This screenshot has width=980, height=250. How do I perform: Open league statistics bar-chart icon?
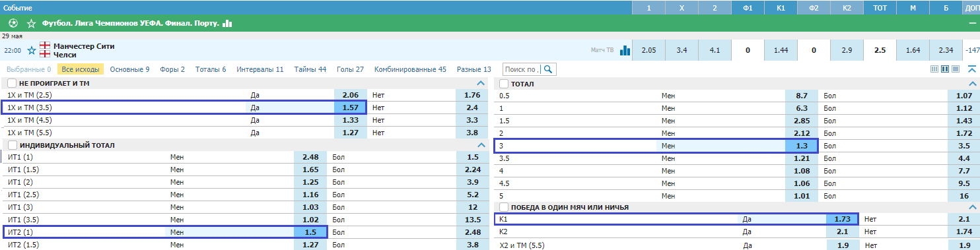coord(228,23)
